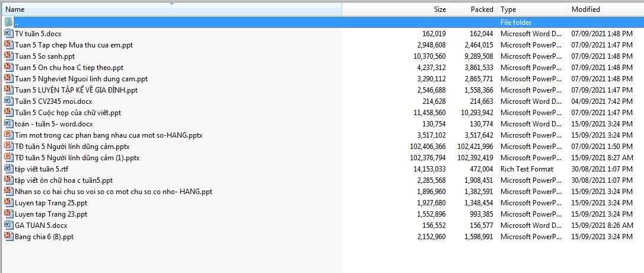Viewport: 644px width, 273px height.
Task: Click the Word icon beside TV tuần 5.docx
Action: 8,34
